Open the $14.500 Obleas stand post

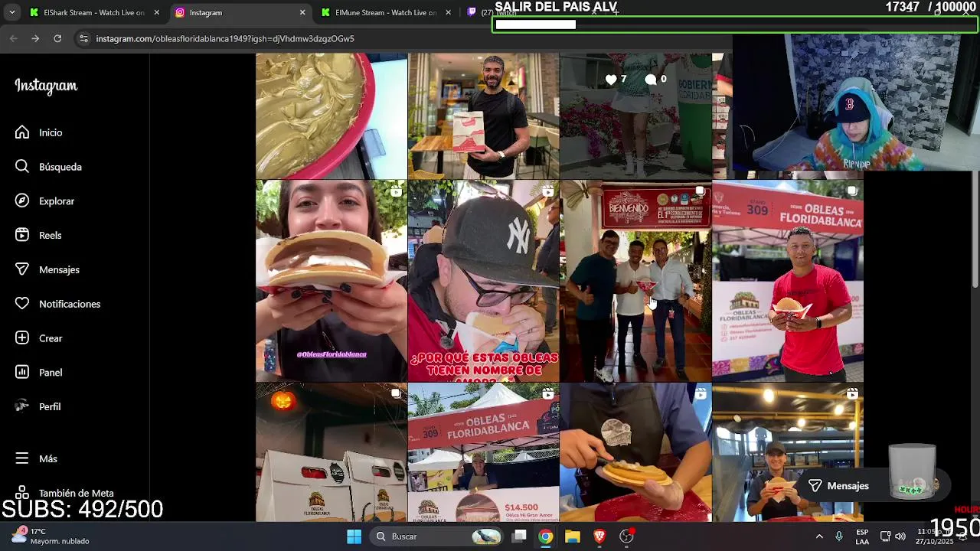point(483,452)
